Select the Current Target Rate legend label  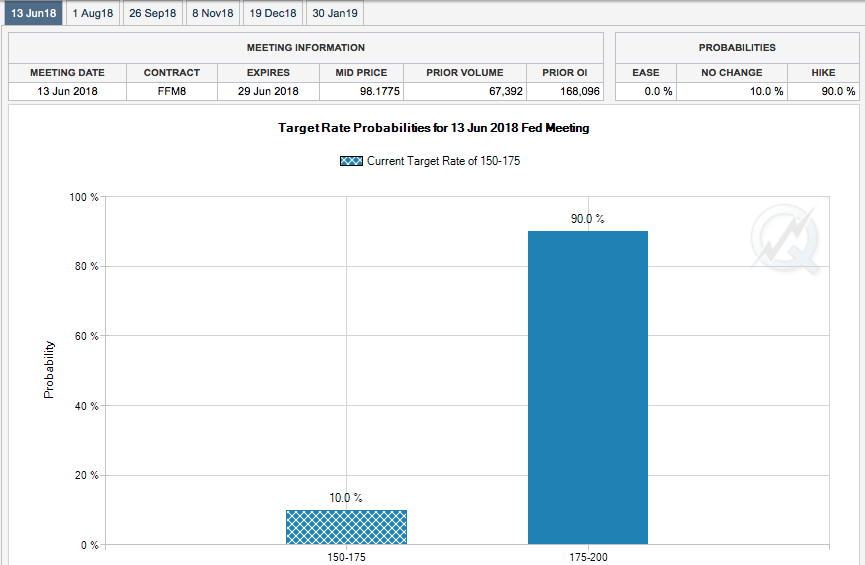click(x=443, y=161)
